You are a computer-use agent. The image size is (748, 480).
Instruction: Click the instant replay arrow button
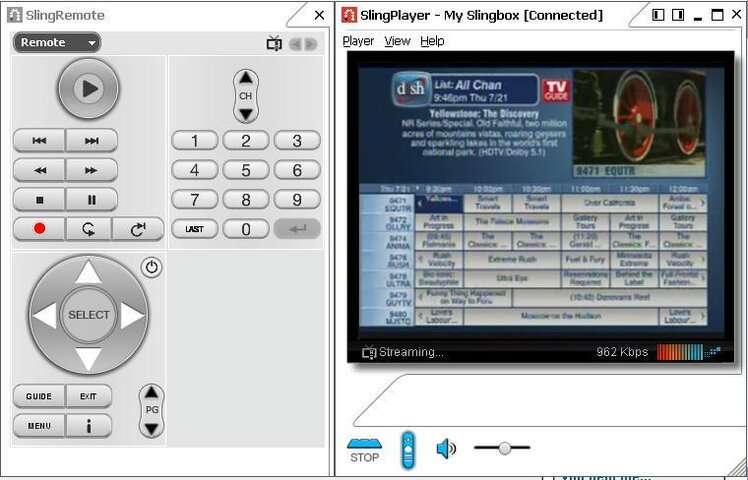point(89,229)
